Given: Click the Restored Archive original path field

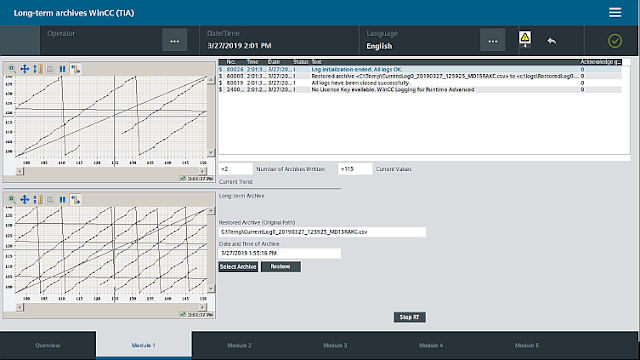Looking at the screenshot, I should 322,232.
